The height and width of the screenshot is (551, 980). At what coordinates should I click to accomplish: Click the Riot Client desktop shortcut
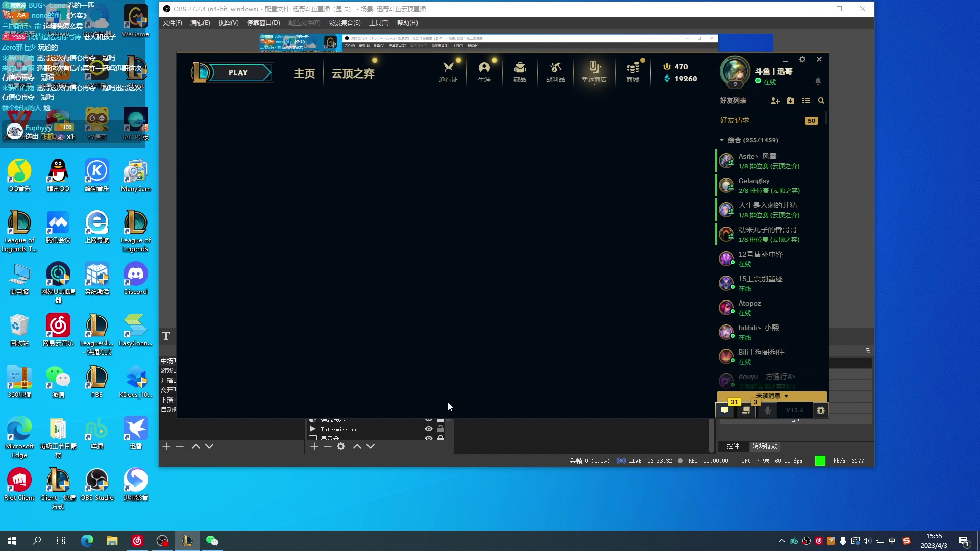(19, 485)
